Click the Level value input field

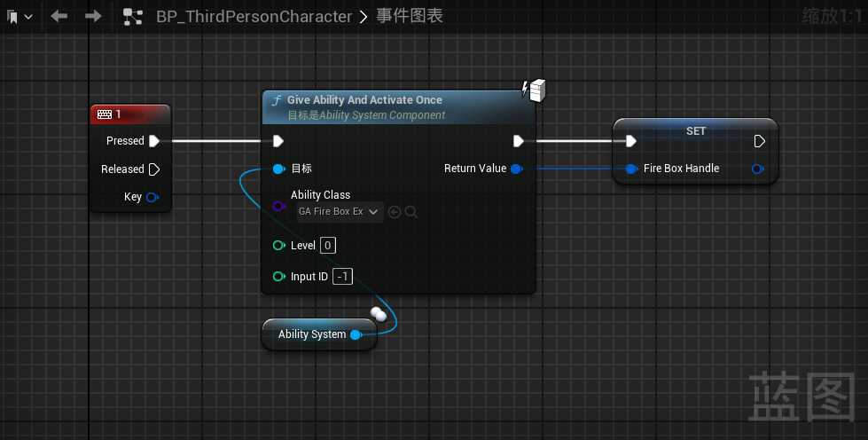(x=328, y=245)
